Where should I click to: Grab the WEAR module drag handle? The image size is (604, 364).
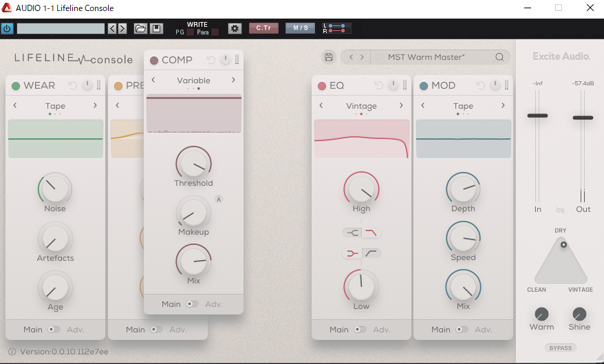98,85
